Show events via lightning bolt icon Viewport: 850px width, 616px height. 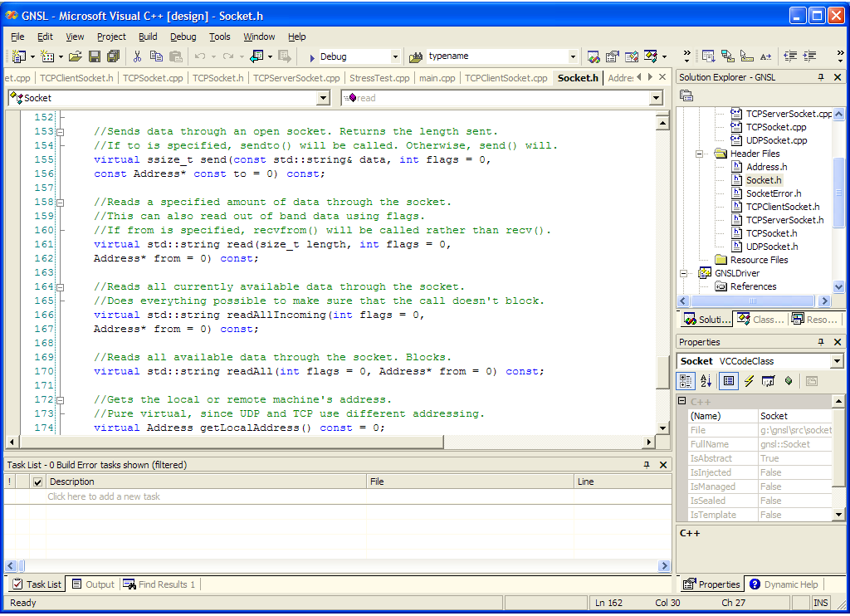pos(749,381)
